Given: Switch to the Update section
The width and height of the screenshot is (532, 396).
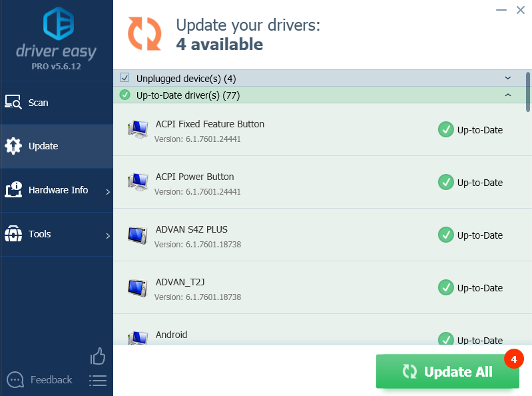Looking at the screenshot, I should point(57,147).
